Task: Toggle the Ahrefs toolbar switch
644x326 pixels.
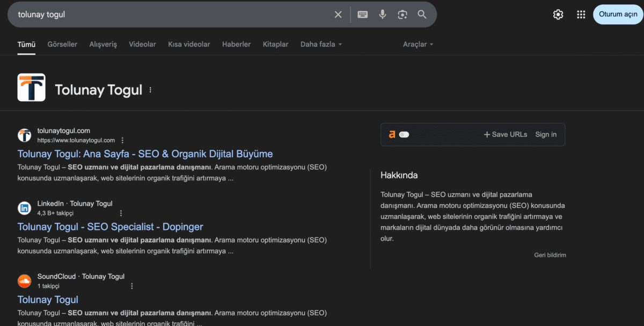Action: click(x=404, y=135)
